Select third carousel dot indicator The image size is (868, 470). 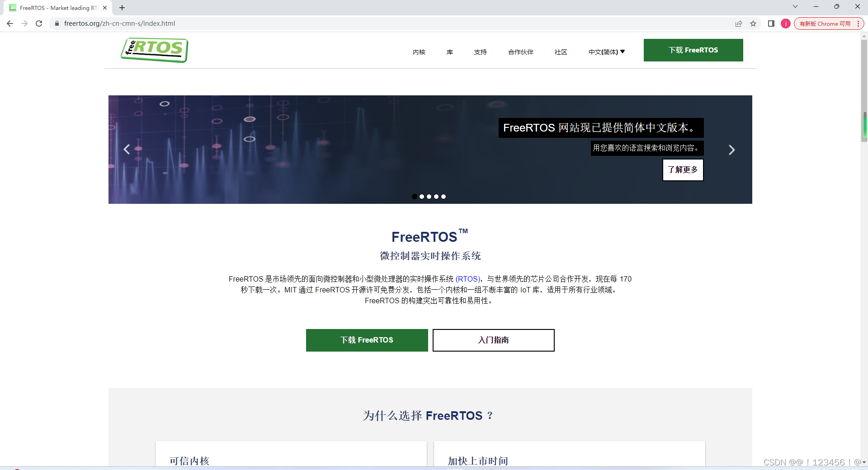point(429,197)
